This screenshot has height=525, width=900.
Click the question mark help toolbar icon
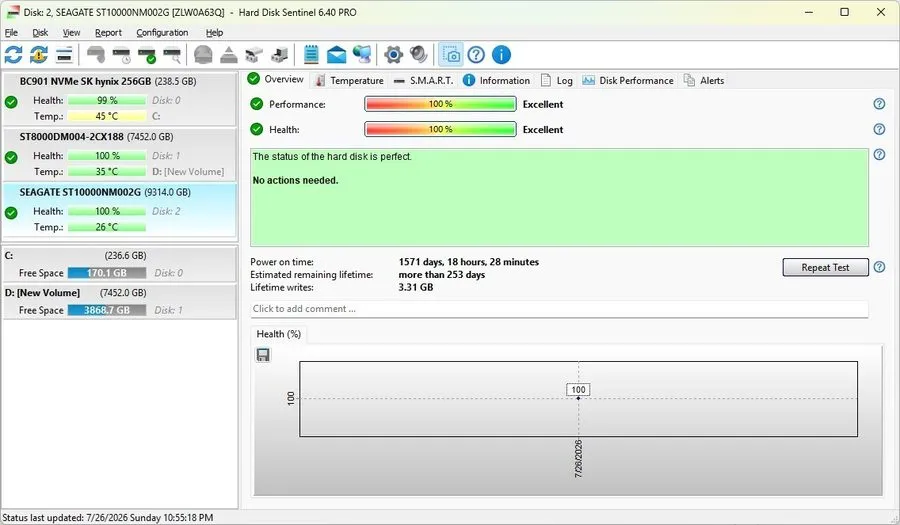point(476,55)
